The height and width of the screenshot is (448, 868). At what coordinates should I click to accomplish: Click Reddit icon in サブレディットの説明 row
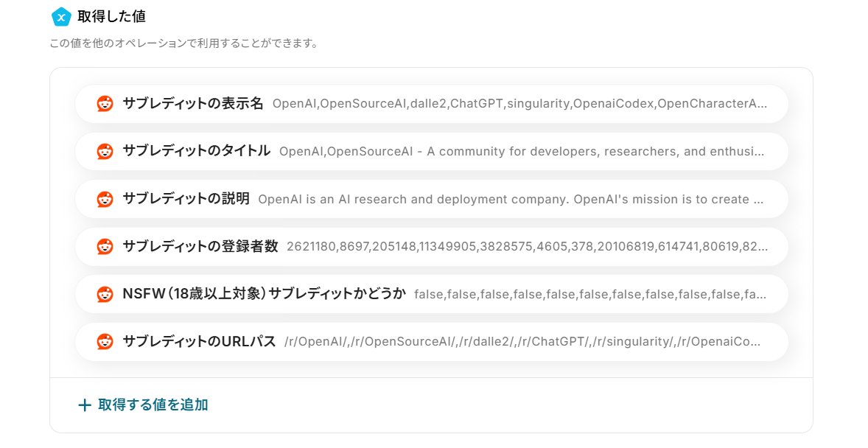point(105,199)
